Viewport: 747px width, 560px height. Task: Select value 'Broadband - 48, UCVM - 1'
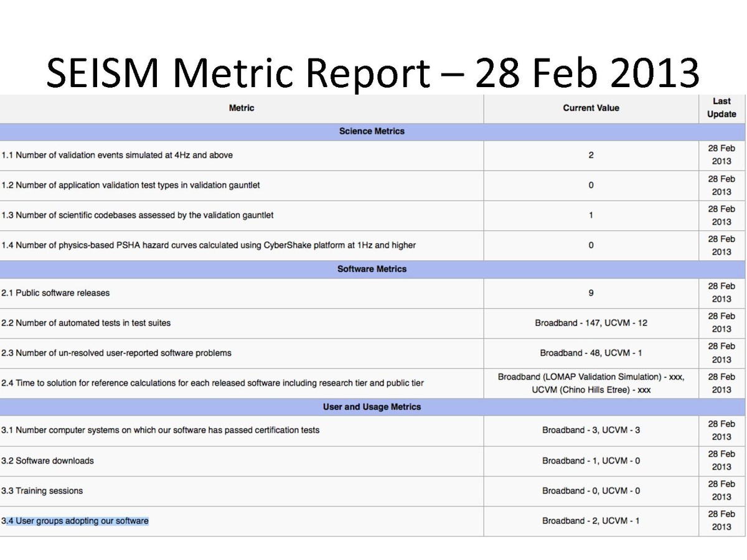pyautogui.click(x=591, y=353)
